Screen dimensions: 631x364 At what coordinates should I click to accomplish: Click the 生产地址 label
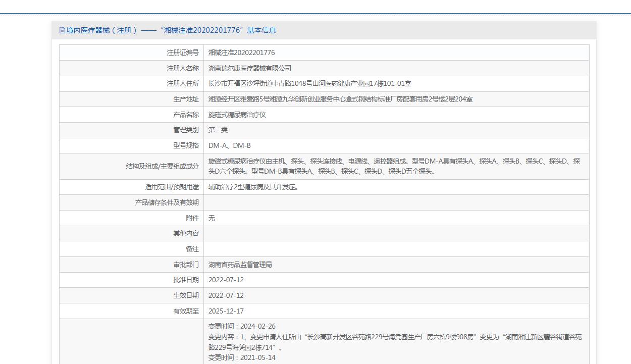click(x=186, y=99)
